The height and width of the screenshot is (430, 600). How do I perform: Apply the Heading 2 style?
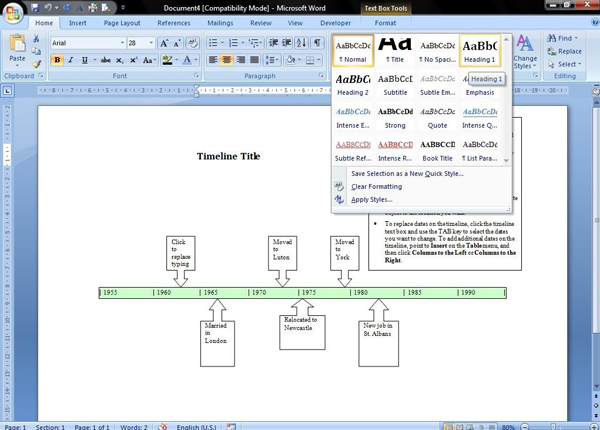coord(352,84)
